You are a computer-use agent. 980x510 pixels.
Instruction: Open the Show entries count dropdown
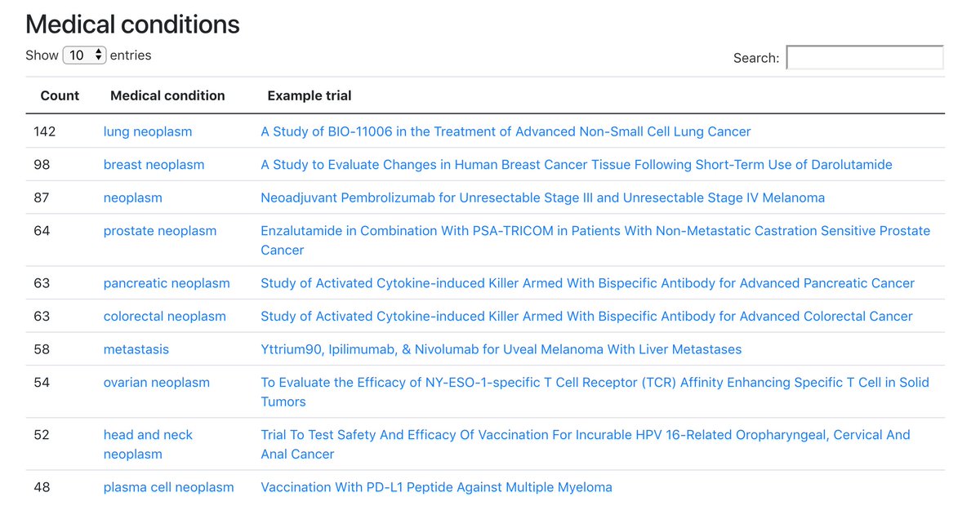tap(85, 55)
